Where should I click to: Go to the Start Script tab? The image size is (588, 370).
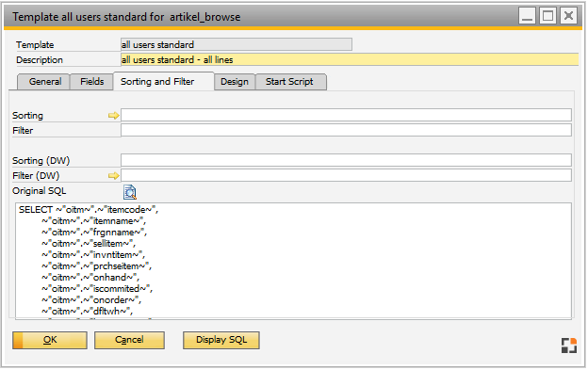[289, 82]
